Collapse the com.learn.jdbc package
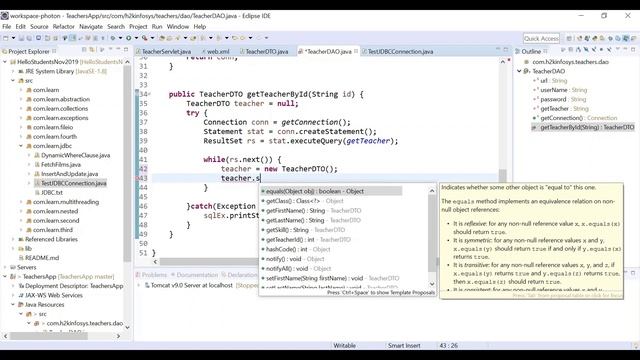The image size is (640, 360). [21, 146]
